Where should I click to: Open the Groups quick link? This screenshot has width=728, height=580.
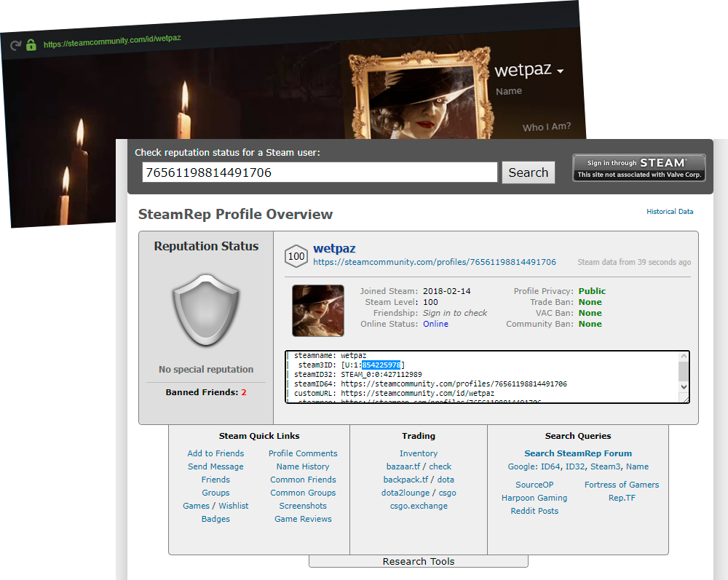pyautogui.click(x=215, y=493)
